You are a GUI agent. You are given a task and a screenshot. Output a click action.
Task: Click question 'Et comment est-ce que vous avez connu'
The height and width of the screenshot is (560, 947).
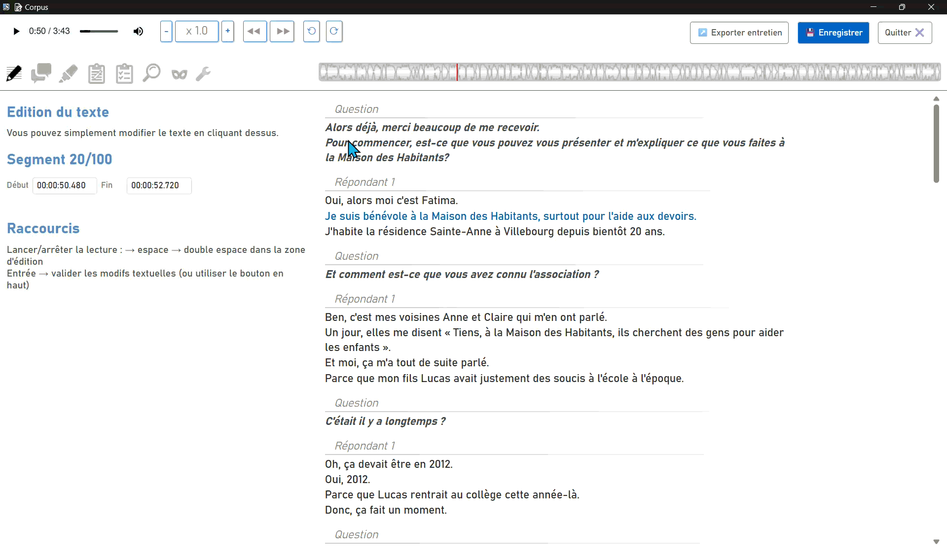[462, 275]
